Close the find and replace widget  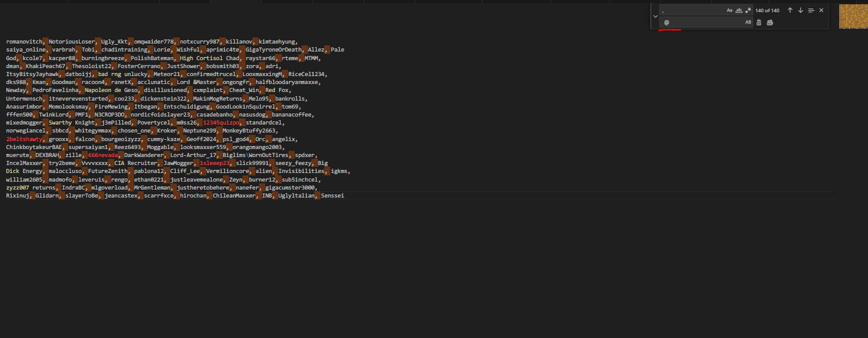pyautogui.click(x=821, y=10)
